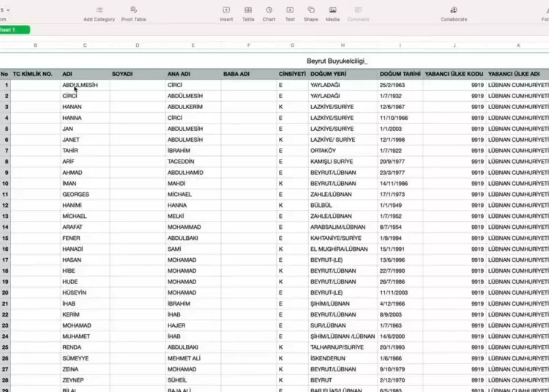Click the ADI header cell
The image size is (549, 392).
(x=85, y=74)
